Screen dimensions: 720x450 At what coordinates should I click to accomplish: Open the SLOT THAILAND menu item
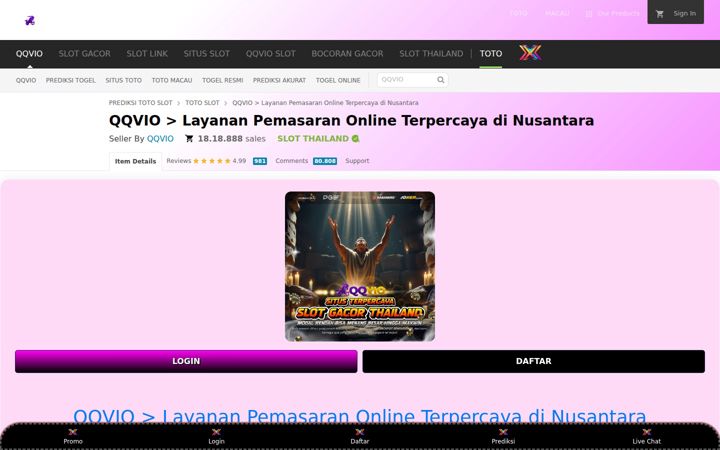431,54
